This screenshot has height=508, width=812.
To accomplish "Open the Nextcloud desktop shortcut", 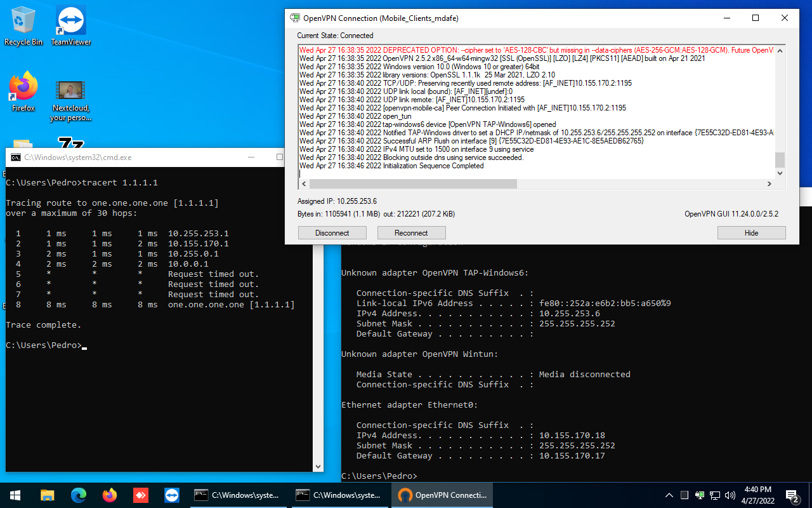I will click(x=70, y=89).
